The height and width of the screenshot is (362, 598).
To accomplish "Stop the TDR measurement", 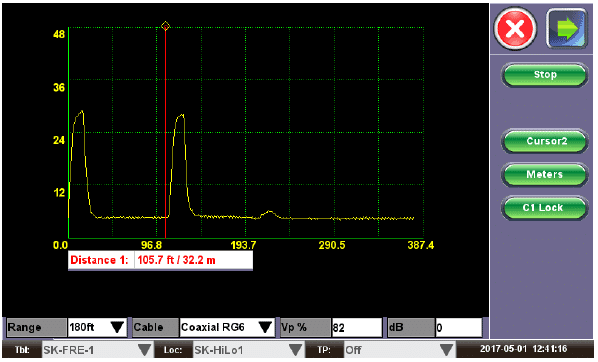I will (x=545, y=75).
